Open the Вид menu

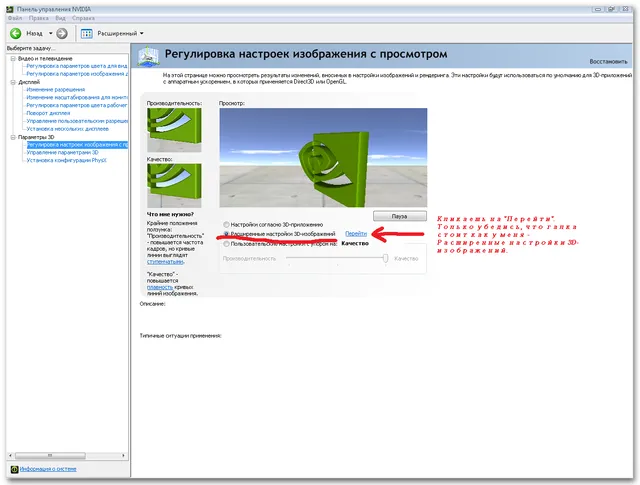tap(60, 18)
